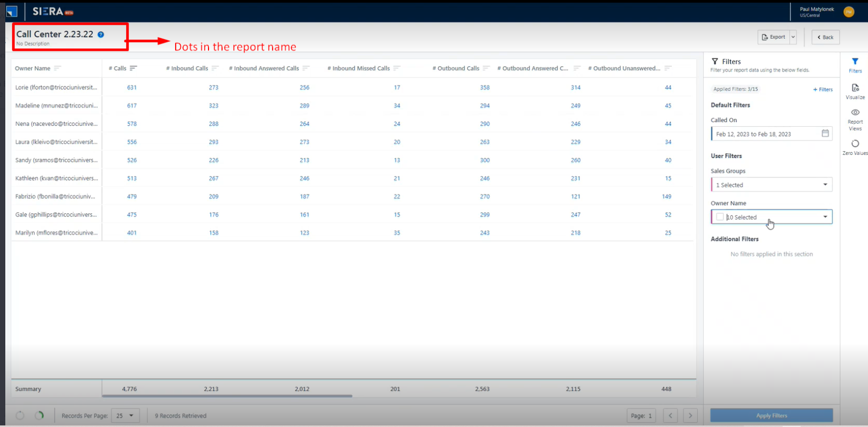
Task: Sort by the Owner Name column icon
Action: pyautogui.click(x=57, y=68)
